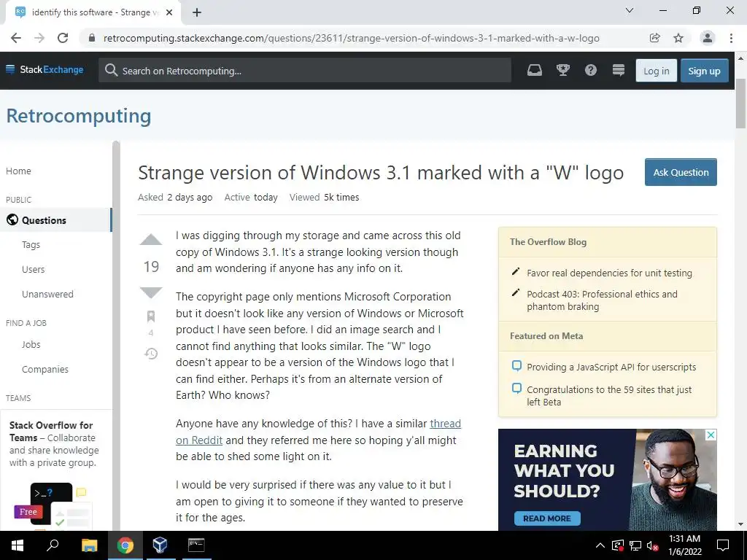The width and height of the screenshot is (747, 560).
Task: Select Questions in sidebar
Action: [55, 220]
